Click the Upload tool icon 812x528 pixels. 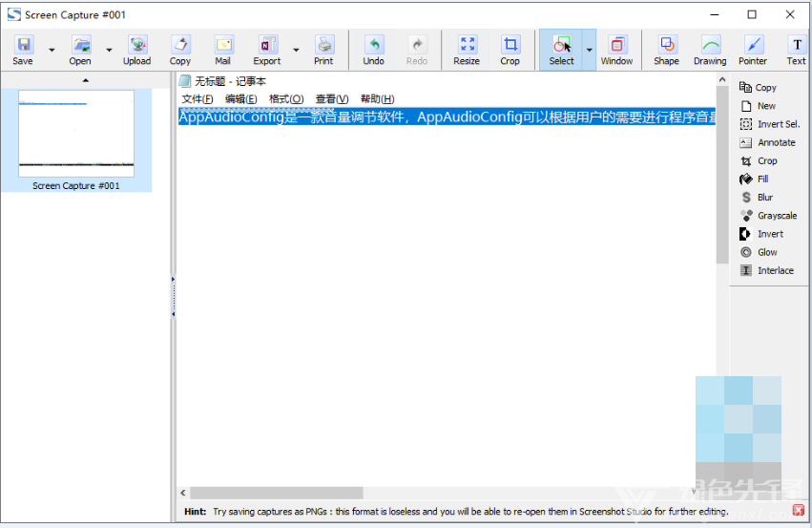pyautogui.click(x=137, y=50)
